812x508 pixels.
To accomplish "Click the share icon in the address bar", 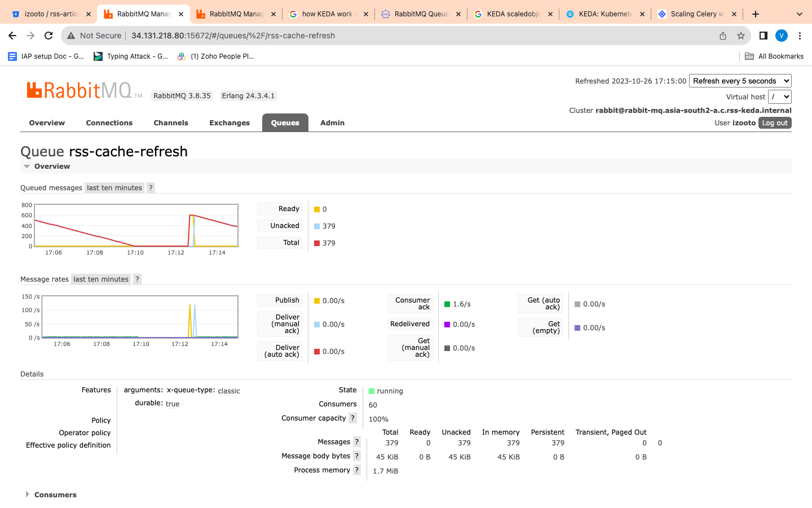I will pos(722,35).
